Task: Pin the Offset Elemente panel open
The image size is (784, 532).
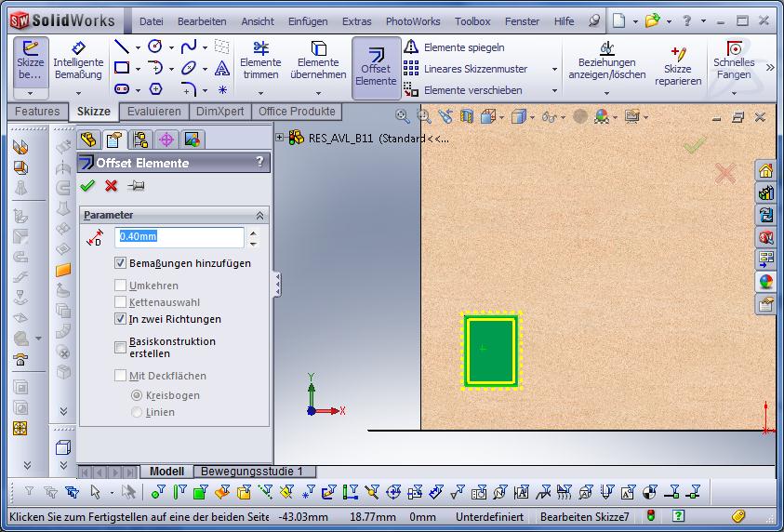Action: [x=136, y=186]
